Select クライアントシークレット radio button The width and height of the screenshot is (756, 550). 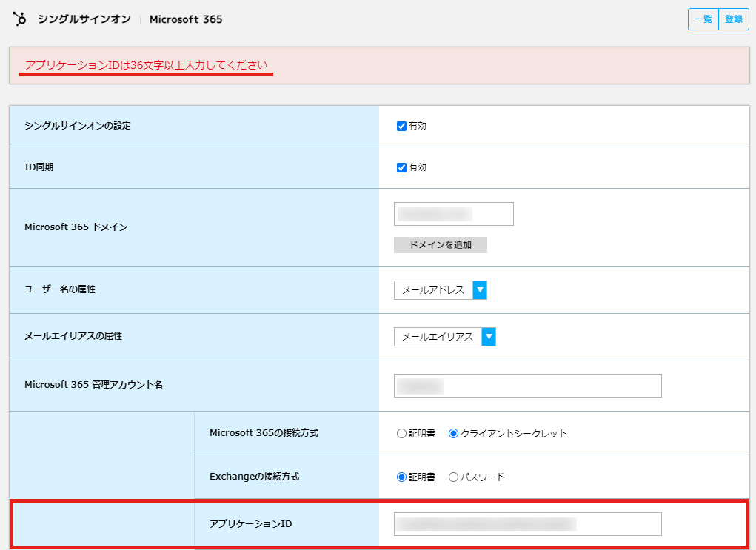[x=452, y=433]
